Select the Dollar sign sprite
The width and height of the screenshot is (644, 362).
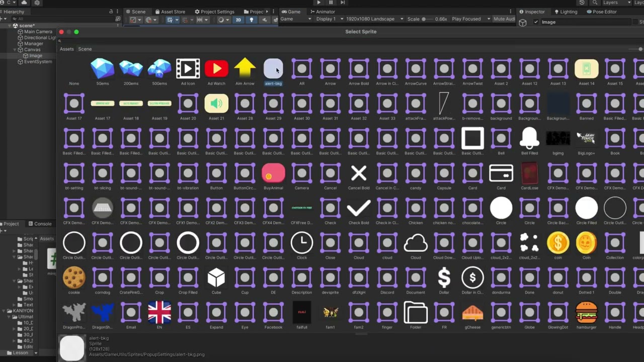pos(444,278)
